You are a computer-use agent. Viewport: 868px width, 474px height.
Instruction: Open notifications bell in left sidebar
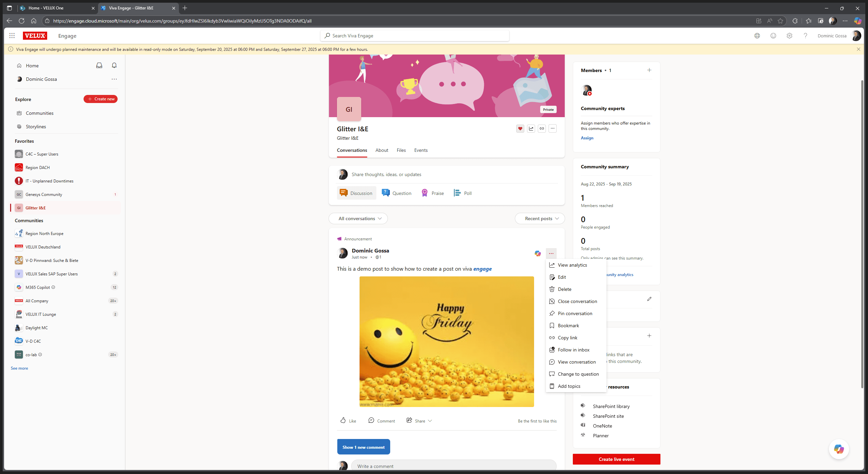click(114, 65)
